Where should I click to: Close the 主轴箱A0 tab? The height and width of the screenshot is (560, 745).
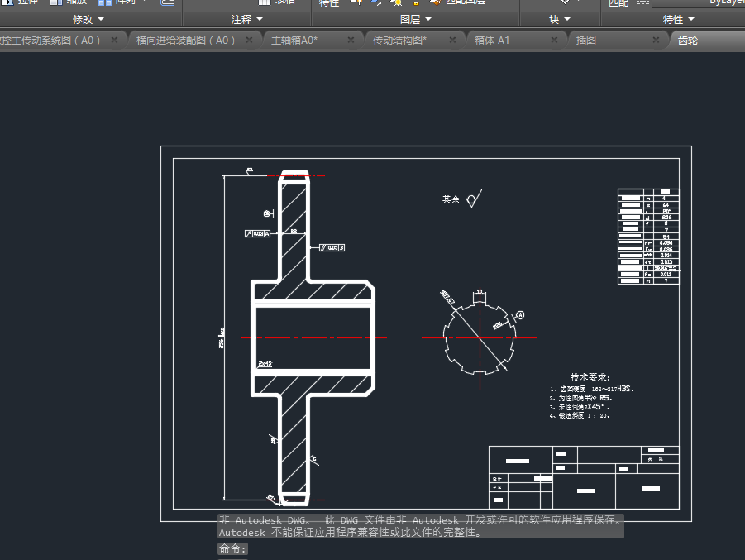(351, 40)
